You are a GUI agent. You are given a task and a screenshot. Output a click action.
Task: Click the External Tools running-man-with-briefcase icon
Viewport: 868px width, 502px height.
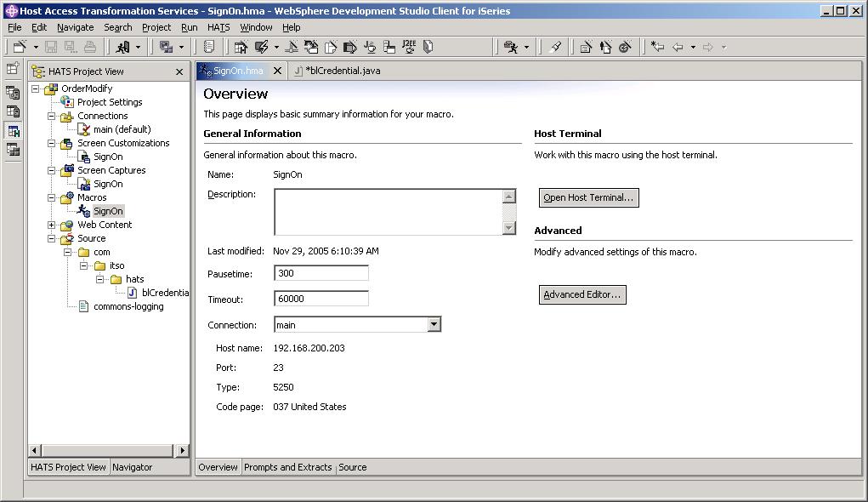tap(510, 47)
